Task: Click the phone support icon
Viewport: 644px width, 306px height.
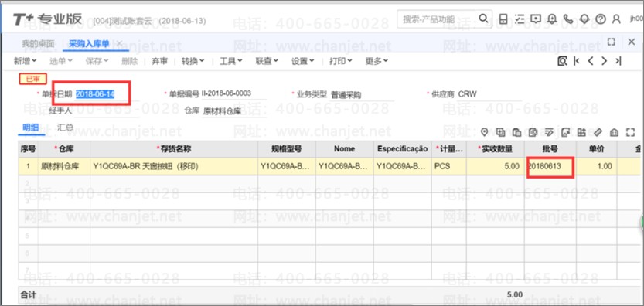Action: [x=568, y=19]
